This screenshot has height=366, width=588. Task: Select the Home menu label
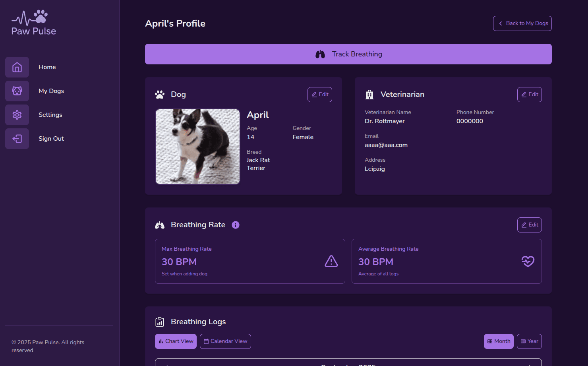[x=47, y=67]
